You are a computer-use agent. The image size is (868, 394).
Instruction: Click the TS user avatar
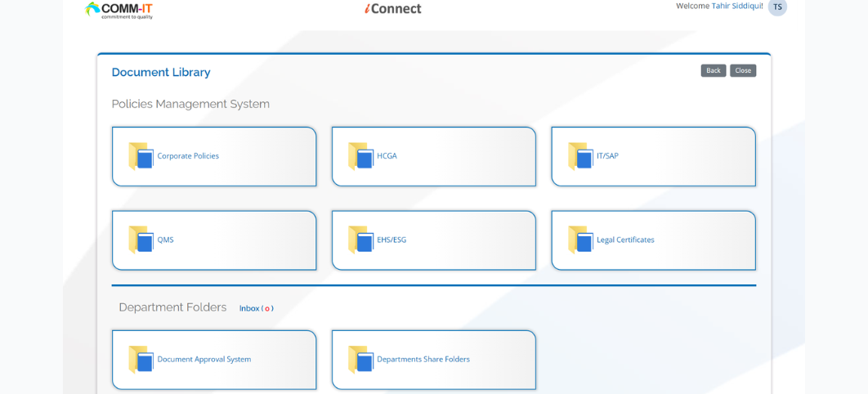tap(777, 7)
